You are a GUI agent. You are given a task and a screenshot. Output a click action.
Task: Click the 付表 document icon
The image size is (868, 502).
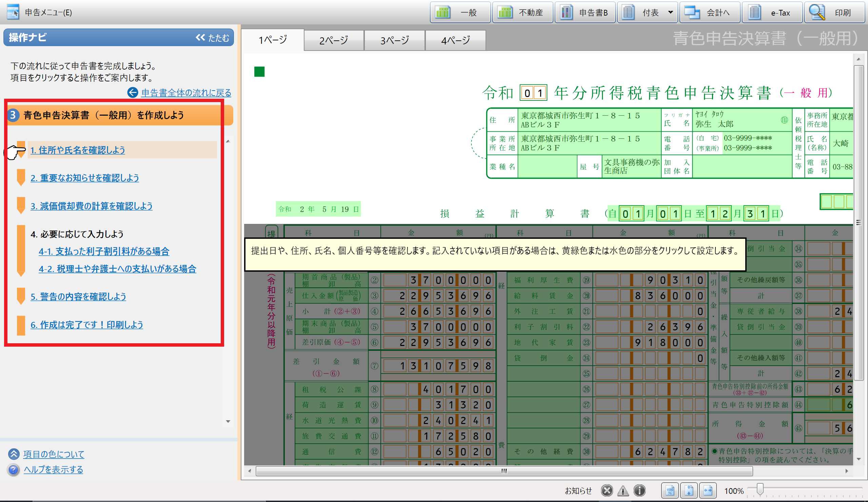[628, 13]
